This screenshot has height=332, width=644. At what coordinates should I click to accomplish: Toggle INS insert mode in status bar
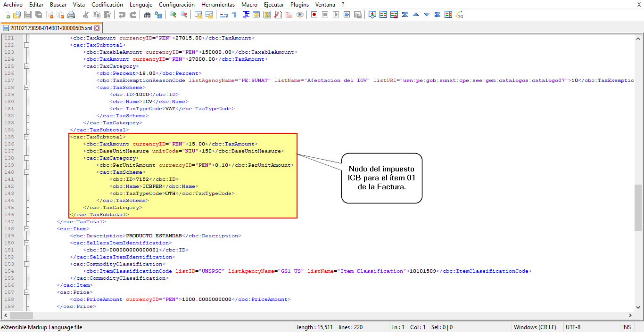[627, 327]
